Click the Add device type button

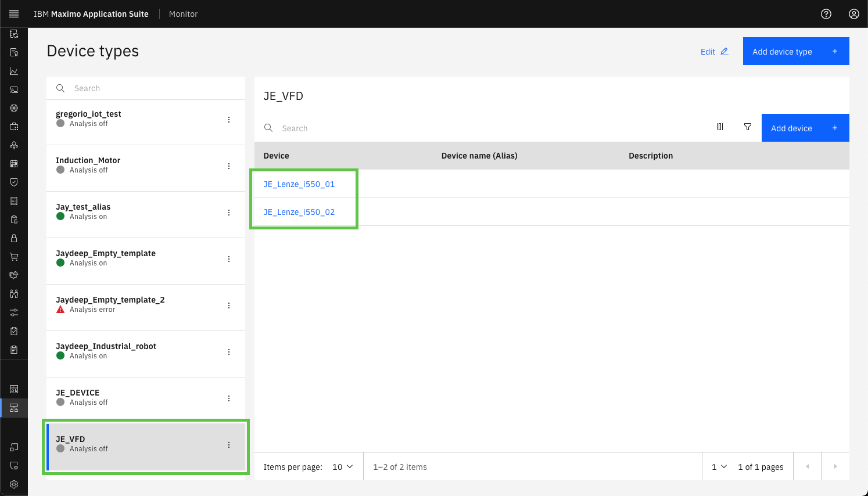[796, 51]
